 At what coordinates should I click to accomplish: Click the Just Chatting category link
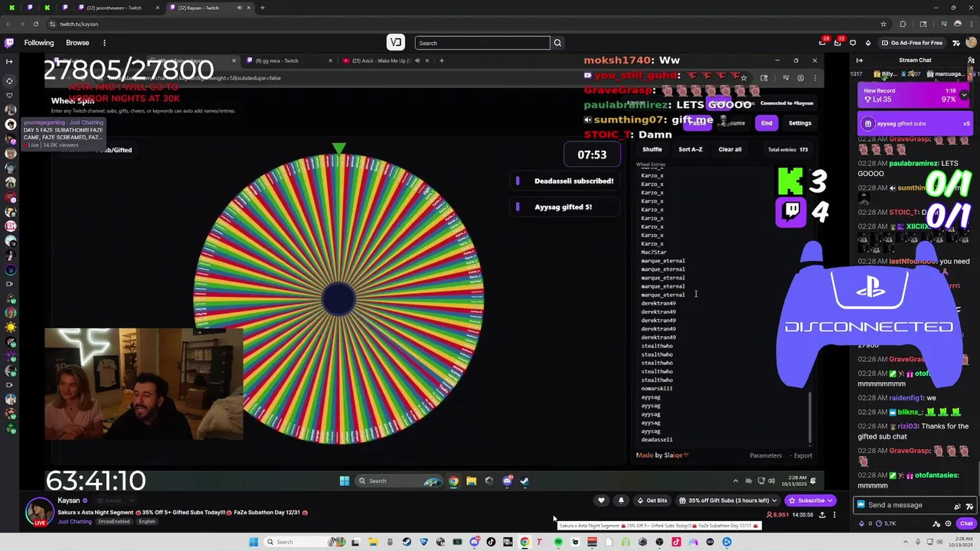click(74, 522)
